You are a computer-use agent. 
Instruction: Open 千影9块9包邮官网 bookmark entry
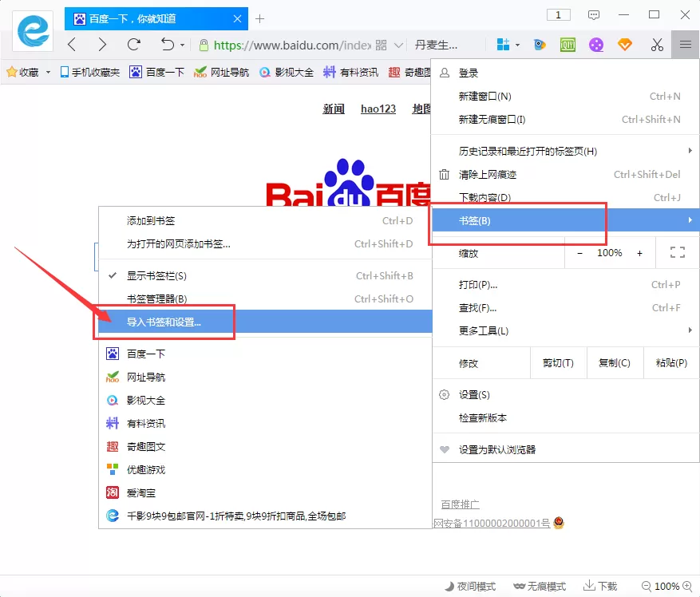pos(265,516)
